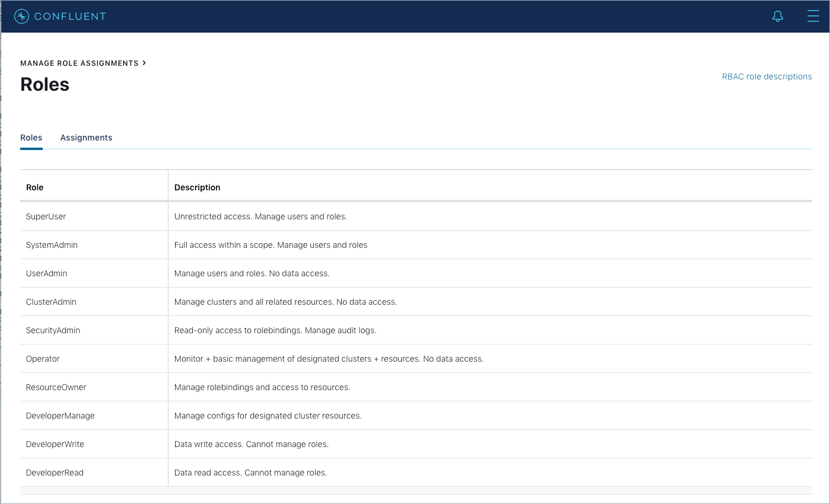The height and width of the screenshot is (504, 830).
Task: Click the UserAdmin role entry
Action: 46,273
